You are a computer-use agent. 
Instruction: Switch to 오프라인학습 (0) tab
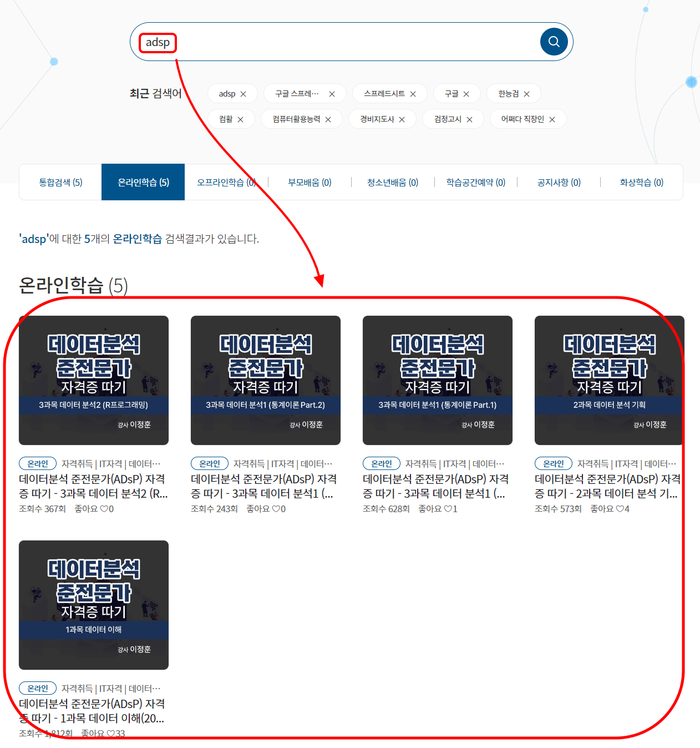point(226,182)
